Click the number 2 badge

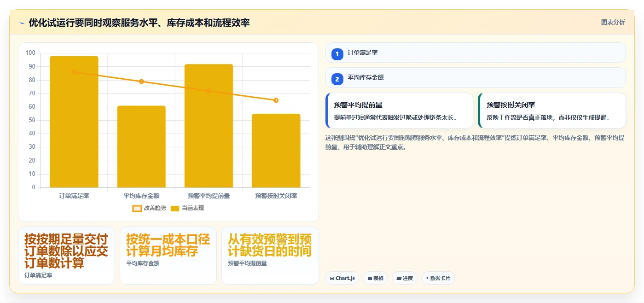pyautogui.click(x=337, y=79)
